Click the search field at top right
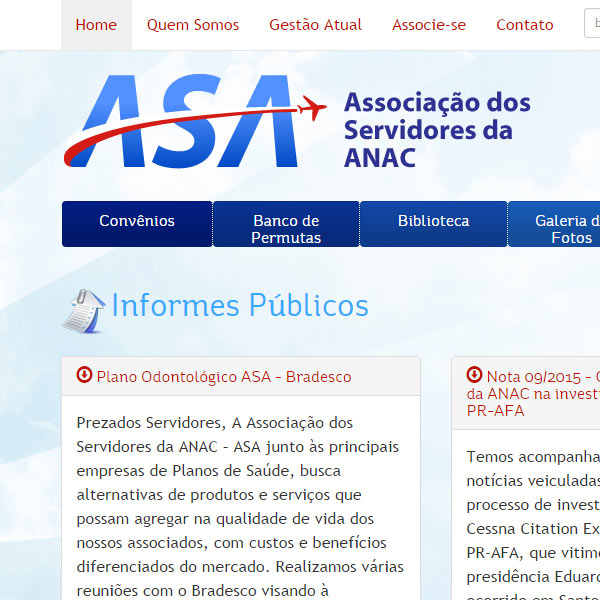 point(592,24)
